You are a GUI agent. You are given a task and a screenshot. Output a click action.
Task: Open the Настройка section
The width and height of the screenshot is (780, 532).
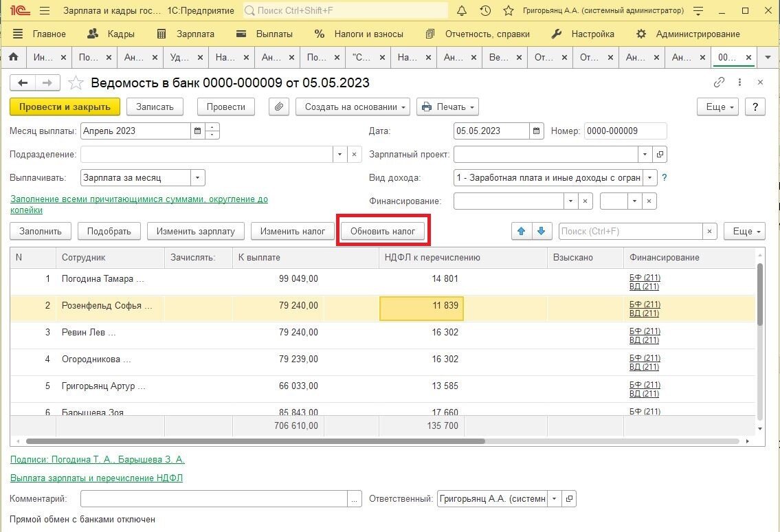click(592, 34)
